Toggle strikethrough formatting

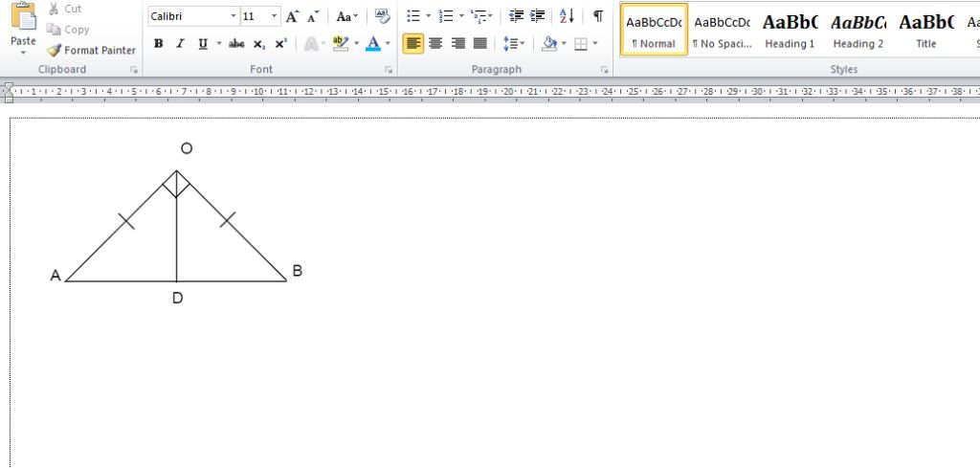[236, 43]
